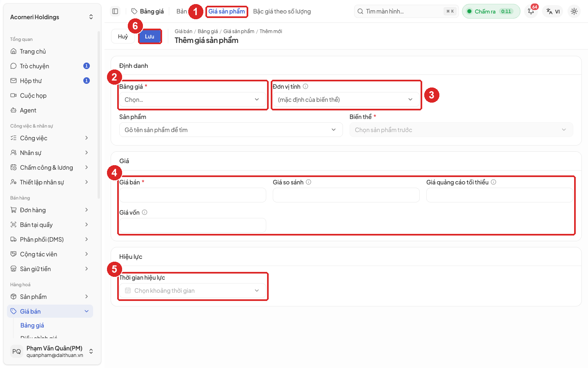Click the Lưu button to save

pos(149,36)
